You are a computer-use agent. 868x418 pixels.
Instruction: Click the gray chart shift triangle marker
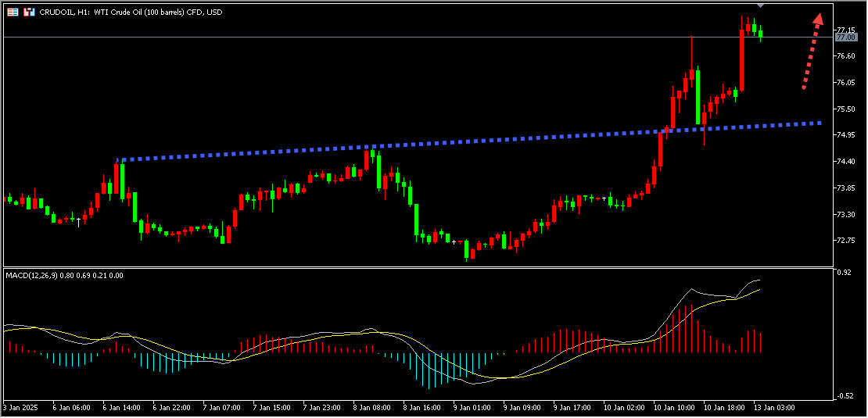761,6
